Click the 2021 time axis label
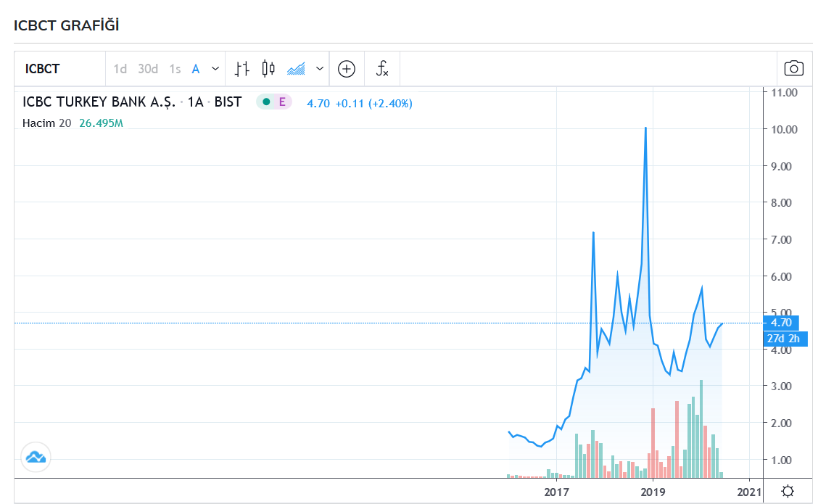The height and width of the screenshot is (504, 826). coord(749,492)
